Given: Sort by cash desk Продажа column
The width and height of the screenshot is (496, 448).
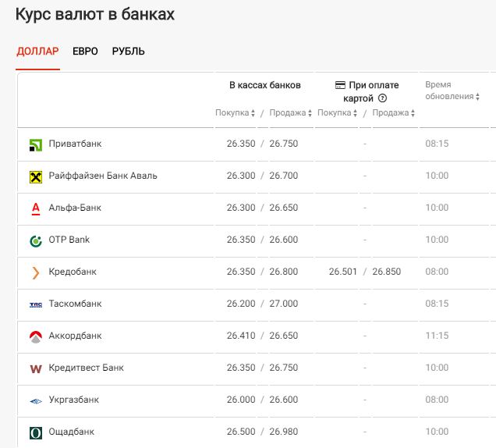Looking at the screenshot, I should coord(290,112).
